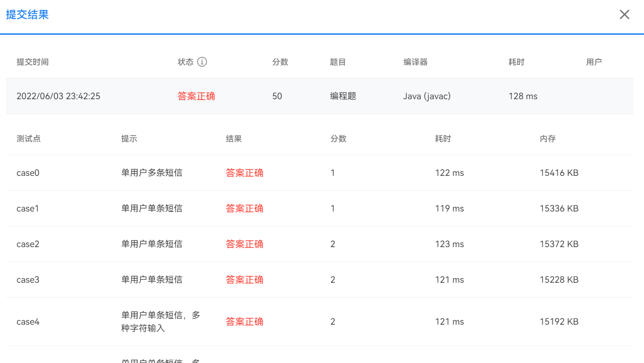Click the 15416 KB memory value
This screenshot has height=363, width=644.
[x=559, y=173]
